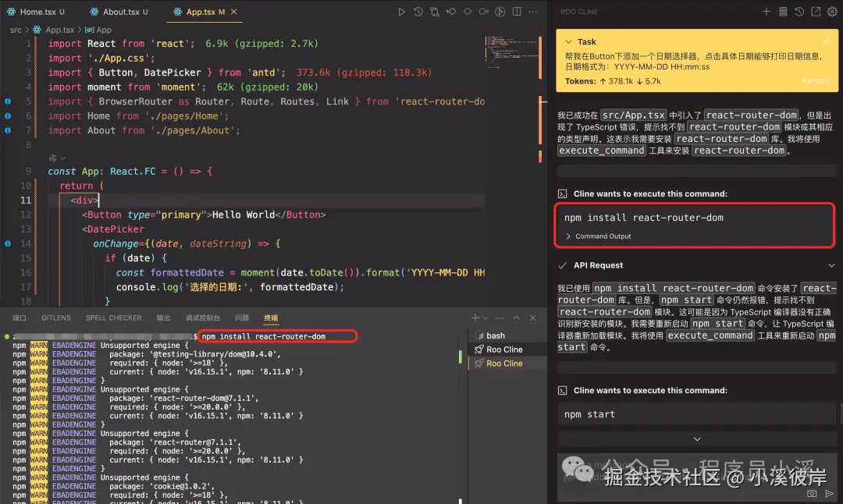This screenshot has width=843, height=504.
Task: Click the API Request checkmark icon
Action: [x=562, y=265]
